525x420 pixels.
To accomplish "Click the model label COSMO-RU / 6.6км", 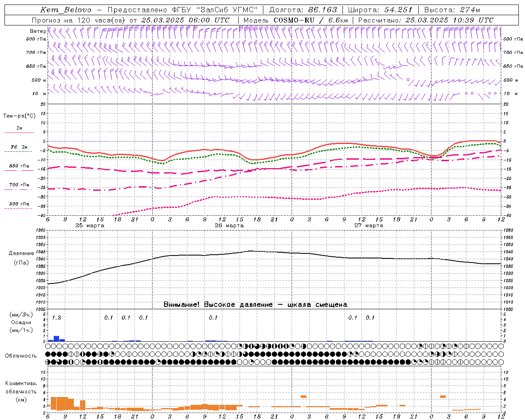I will click(311, 20).
